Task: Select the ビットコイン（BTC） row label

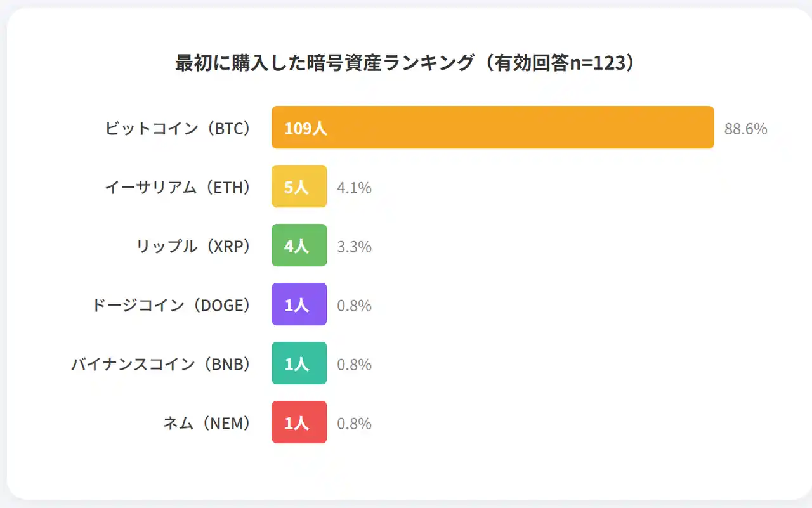Action: coord(178,129)
